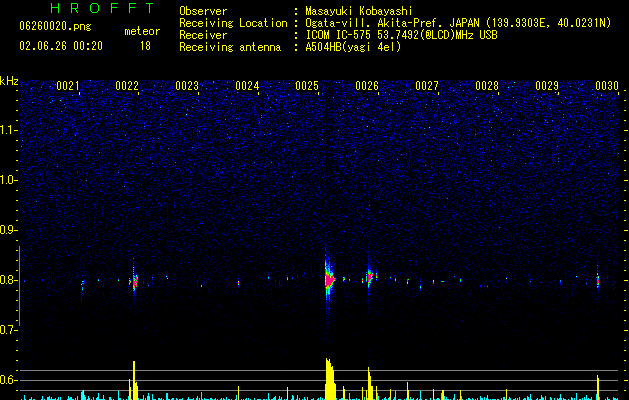Click the 0027 time marker
This screenshot has width=629, height=400.
[x=427, y=86]
